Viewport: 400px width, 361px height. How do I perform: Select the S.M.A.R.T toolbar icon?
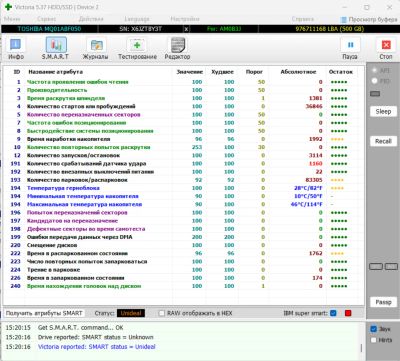[x=55, y=49]
